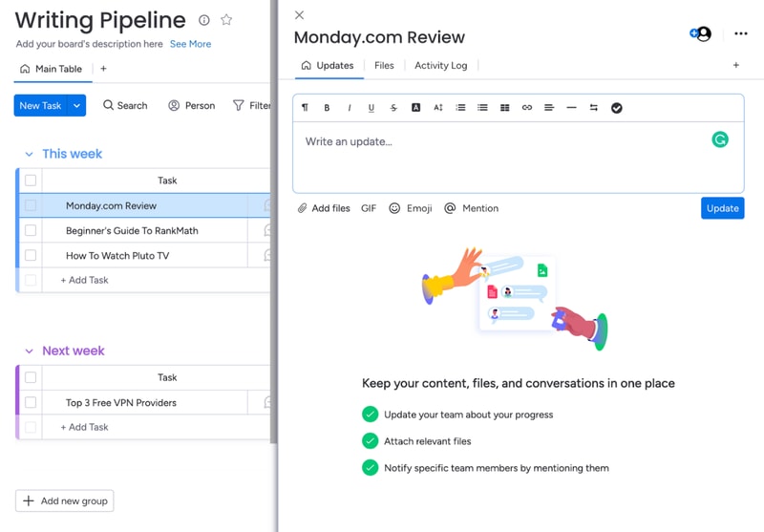Click the Write an update text field
The height and width of the screenshot is (532, 764).
tap(518, 158)
